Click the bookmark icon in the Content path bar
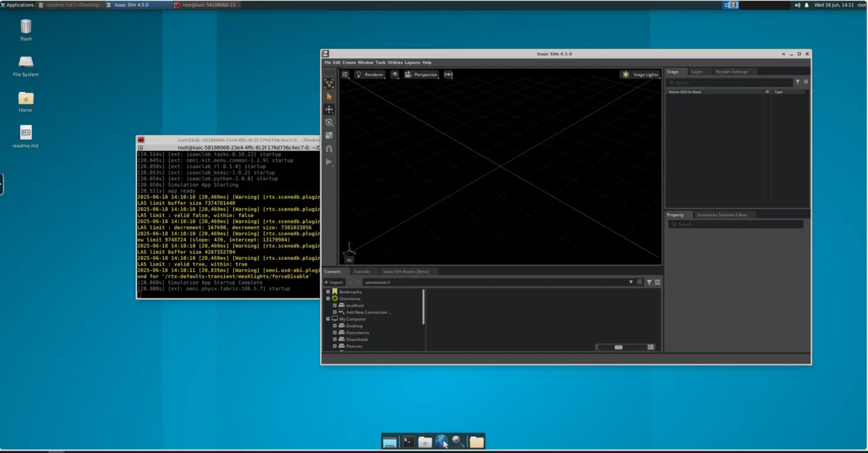The image size is (868, 453). pos(639,282)
